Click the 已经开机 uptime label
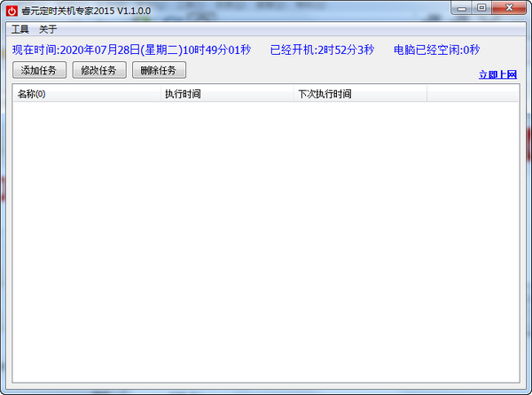The width and height of the screenshot is (532, 395). pos(322,50)
